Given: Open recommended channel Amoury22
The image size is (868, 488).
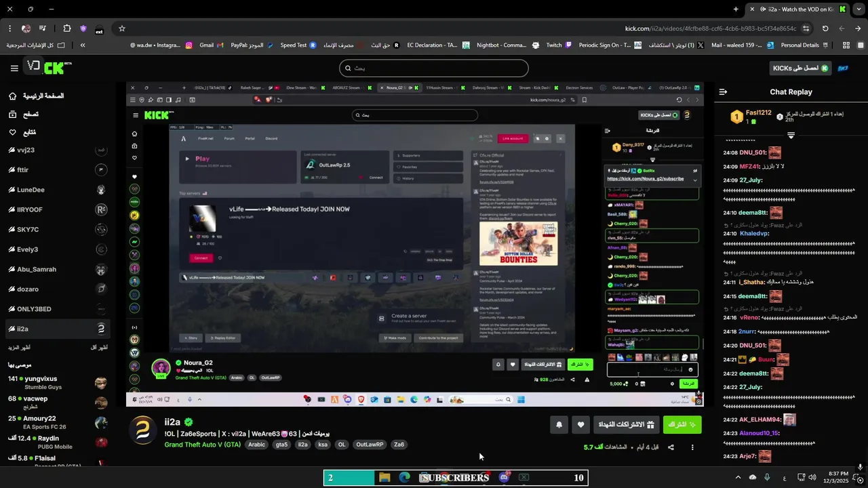Looking at the screenshot, I should coord(57,422).
